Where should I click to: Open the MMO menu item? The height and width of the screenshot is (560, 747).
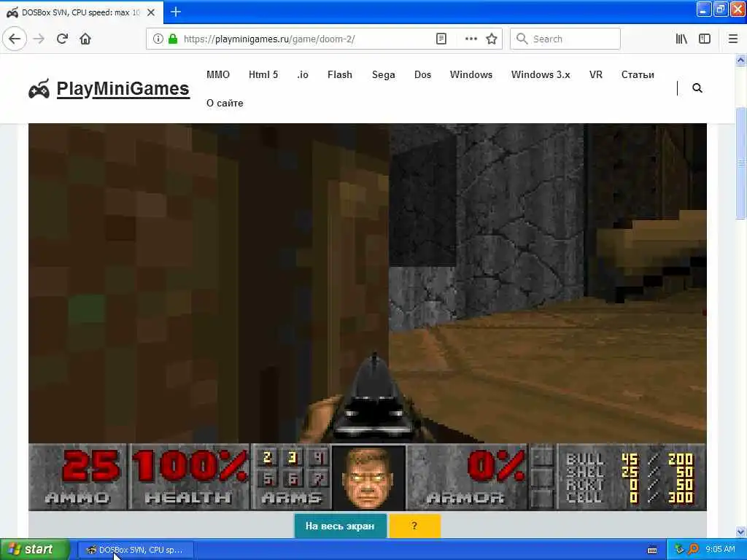pyautogui.click(x=217, y=75)
